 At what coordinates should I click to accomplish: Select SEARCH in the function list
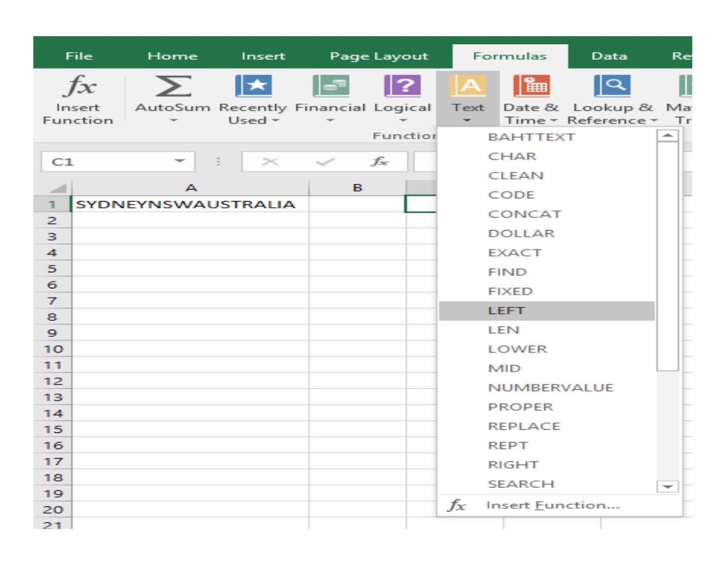521,483
